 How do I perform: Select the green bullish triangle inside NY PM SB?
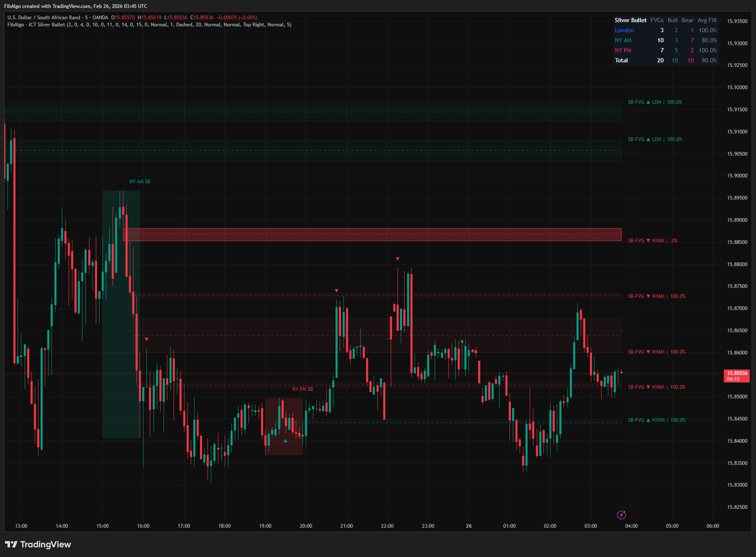click(x=285, y=441)
